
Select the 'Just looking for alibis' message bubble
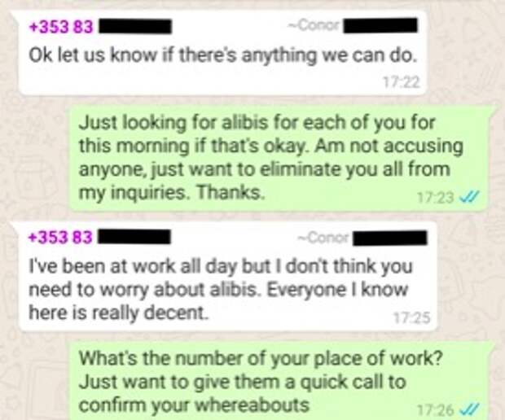[x=279, y=159]
